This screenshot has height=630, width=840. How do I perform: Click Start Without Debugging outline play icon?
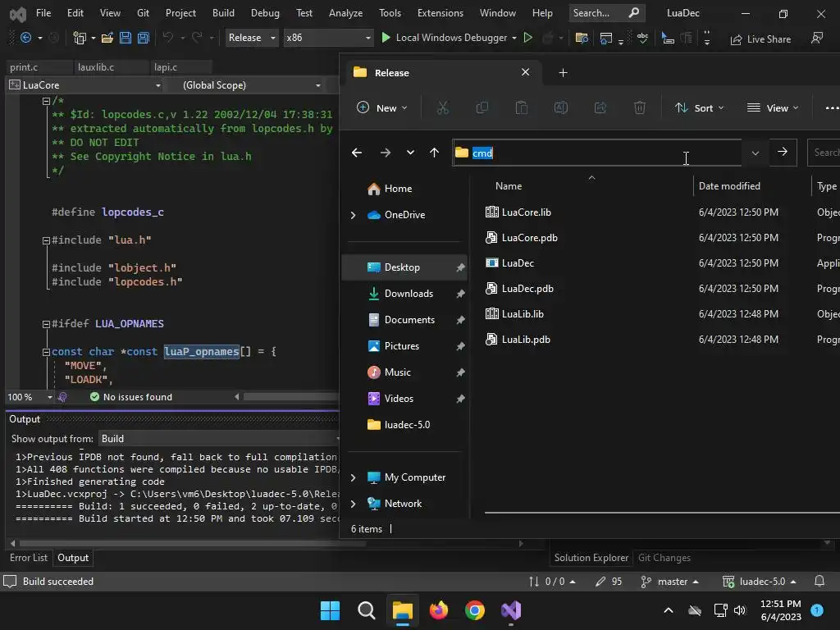click(x=527, y=38)
